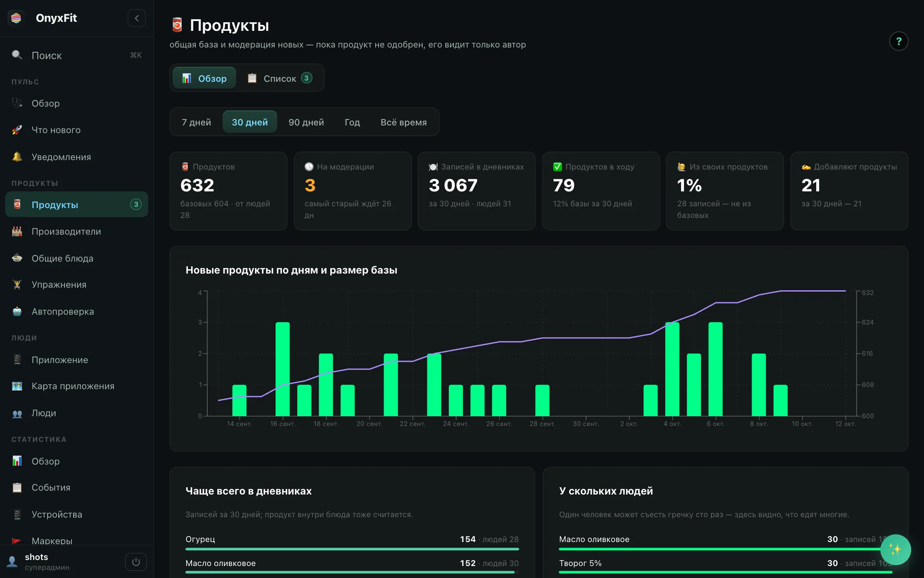Open the На модерации stat card
Viewport: 924px width, 578px height.
(x=352, y=191)
